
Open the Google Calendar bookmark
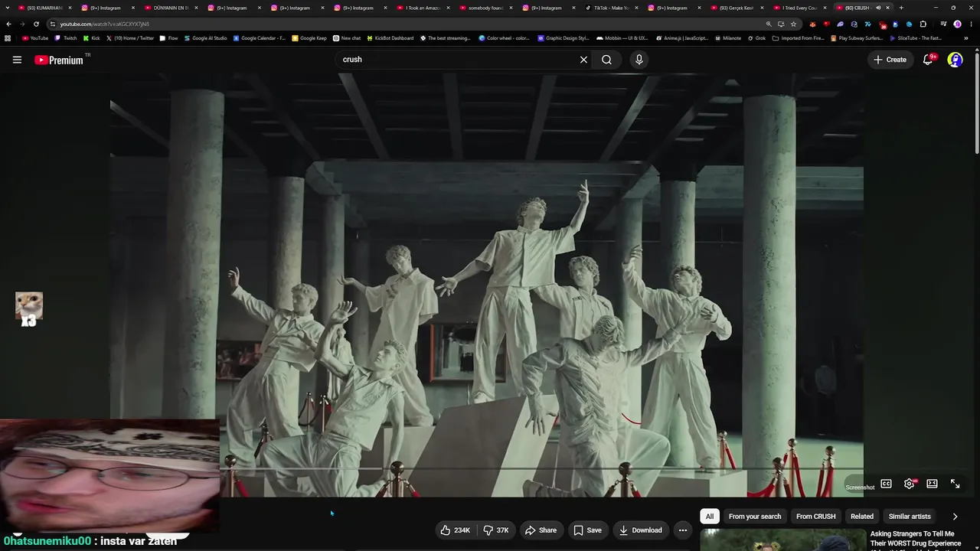click(x=260, y=38)
